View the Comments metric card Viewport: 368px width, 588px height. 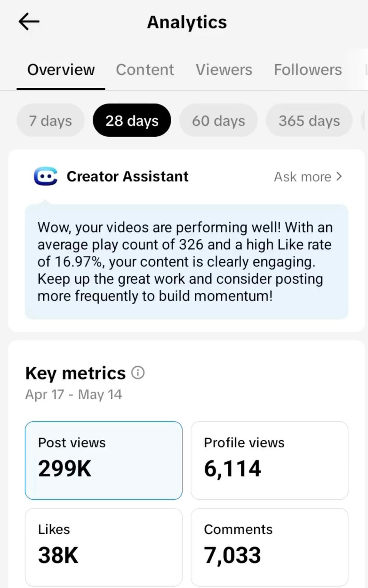pyautogui.click(x=270, y=547)
